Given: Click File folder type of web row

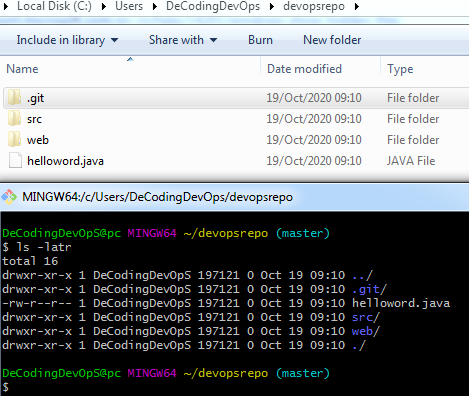Looking at the screenshot, I should pos(413,140).
